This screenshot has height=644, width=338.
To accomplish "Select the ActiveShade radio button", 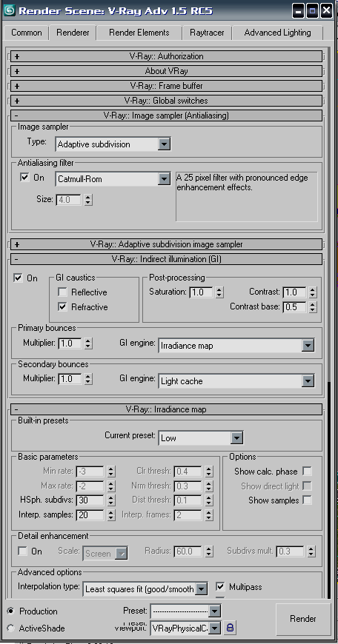I will [10, 628].
